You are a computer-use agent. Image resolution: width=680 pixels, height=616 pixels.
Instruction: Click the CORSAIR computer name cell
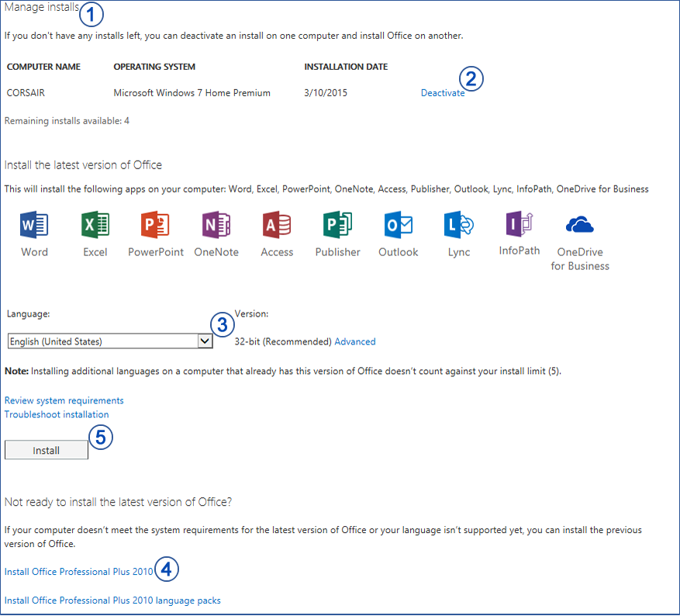tap(26, 93)
